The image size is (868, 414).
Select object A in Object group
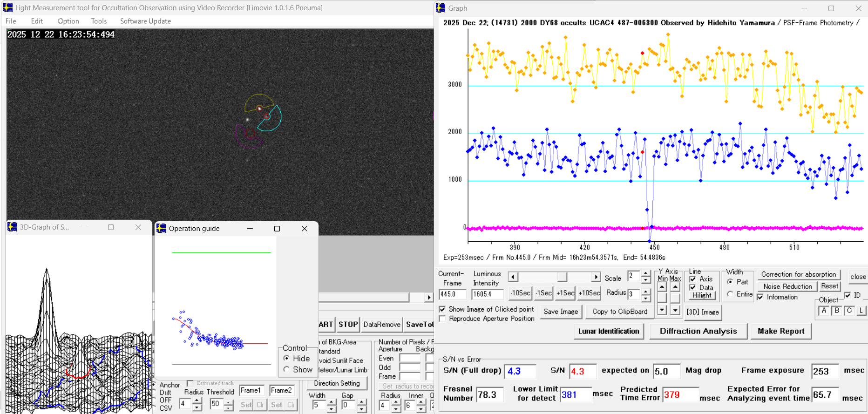coord(824,311)
